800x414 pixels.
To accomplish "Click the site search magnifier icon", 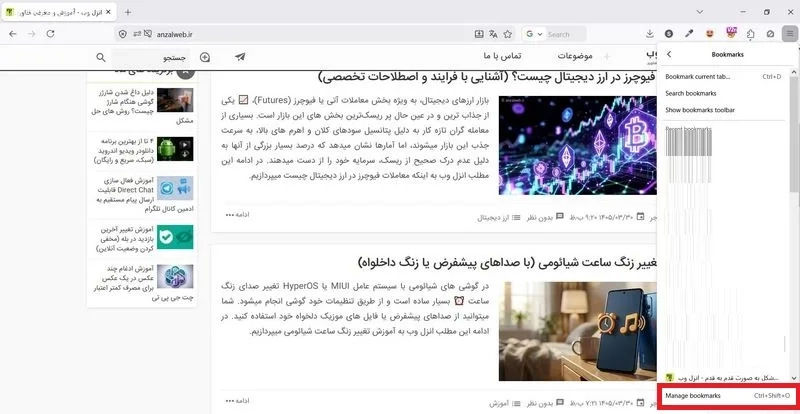I will point(101,57).
